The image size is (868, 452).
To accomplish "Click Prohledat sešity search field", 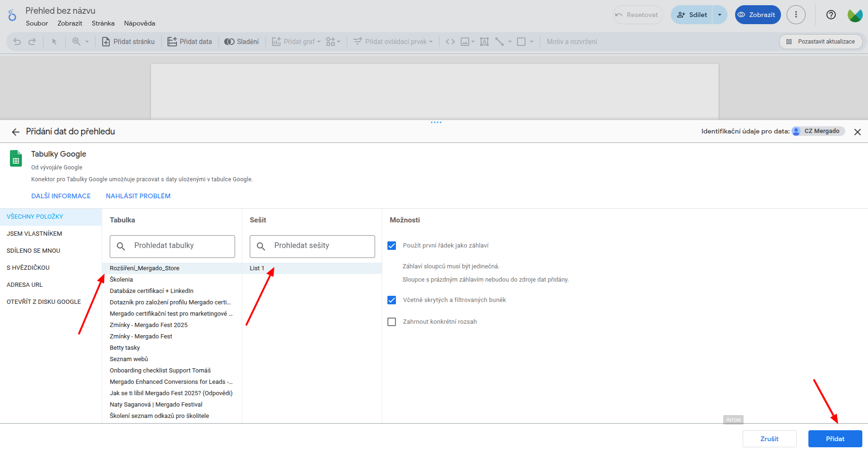I will click(x=312, y=246).
